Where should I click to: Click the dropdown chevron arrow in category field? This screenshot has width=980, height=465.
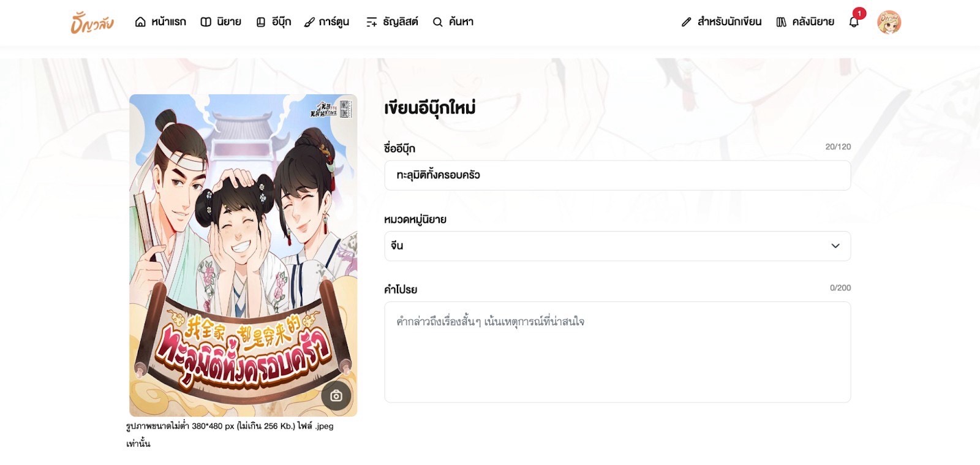pyautogui.click(x=835, y=246)
